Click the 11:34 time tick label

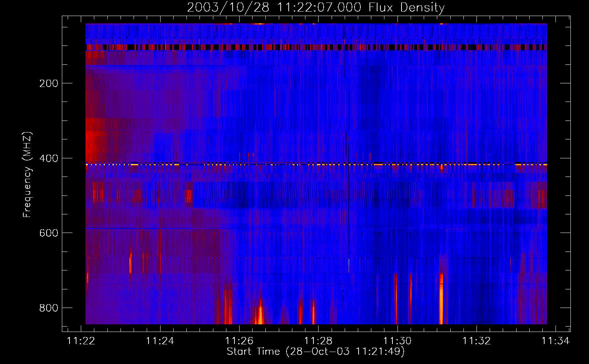[x=556, y=341]
